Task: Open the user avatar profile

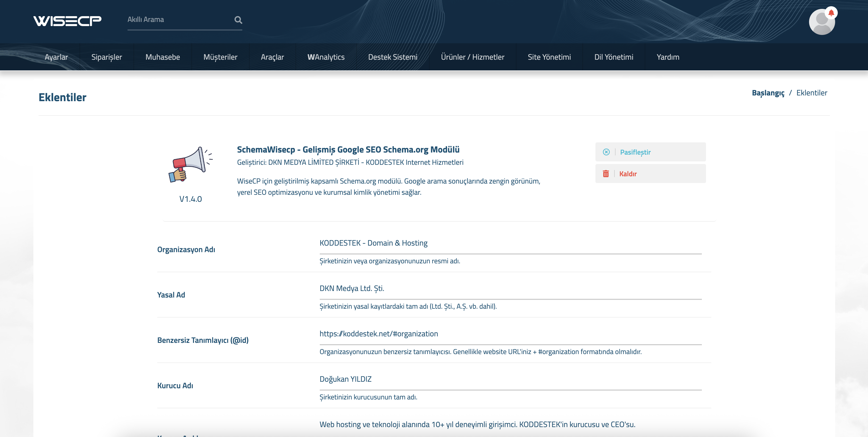Action: [821, 23]
